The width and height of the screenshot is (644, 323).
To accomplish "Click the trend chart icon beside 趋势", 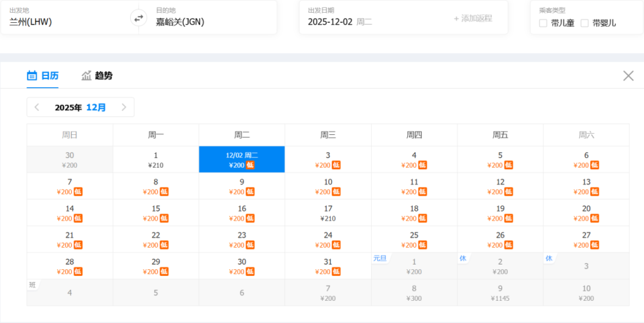I will click(x=87, y=75).
